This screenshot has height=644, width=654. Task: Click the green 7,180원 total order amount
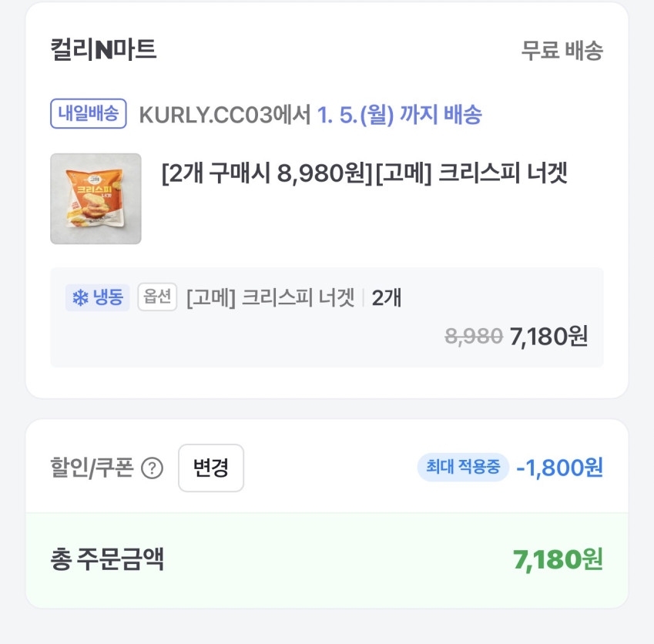pyautogui.click(x=558, y=559)
